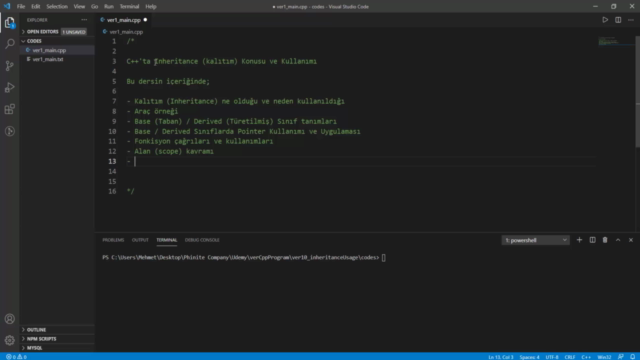Change indentation via Spaces: 4
Image resolution: width=640 pixels, height=360 pixels.
pyautogui.click(x=529, y=357)
